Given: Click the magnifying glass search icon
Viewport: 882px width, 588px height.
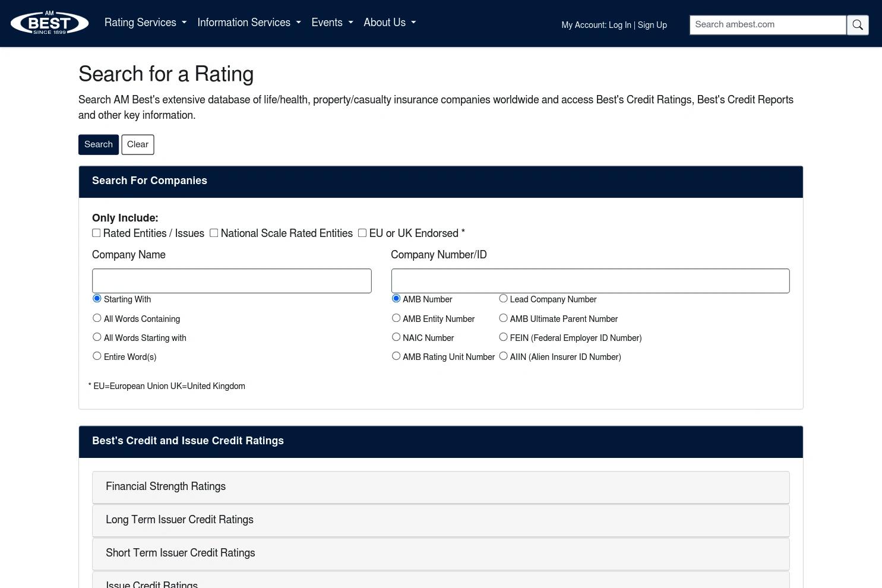Looking at the screenshot, I should (x=858, y=25).
